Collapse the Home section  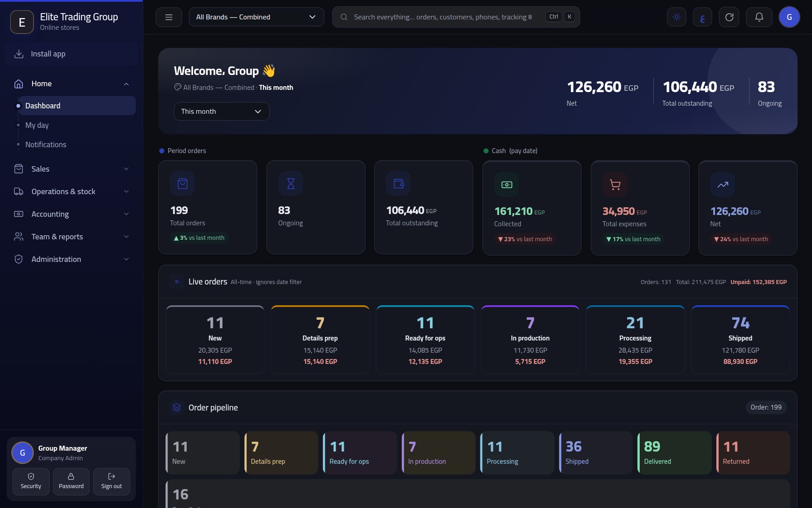[x=72, y=84]
